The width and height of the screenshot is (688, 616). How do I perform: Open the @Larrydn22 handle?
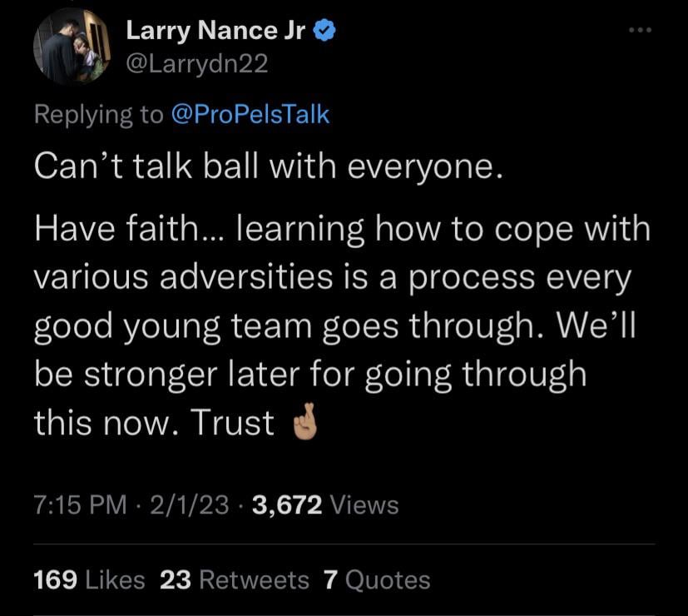[x=196, y=65]
